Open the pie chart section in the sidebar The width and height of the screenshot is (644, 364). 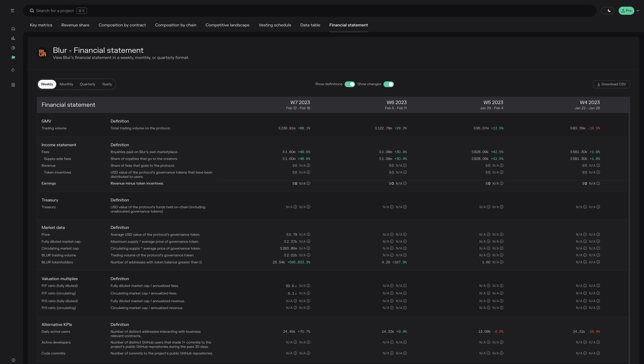(13, 48)
